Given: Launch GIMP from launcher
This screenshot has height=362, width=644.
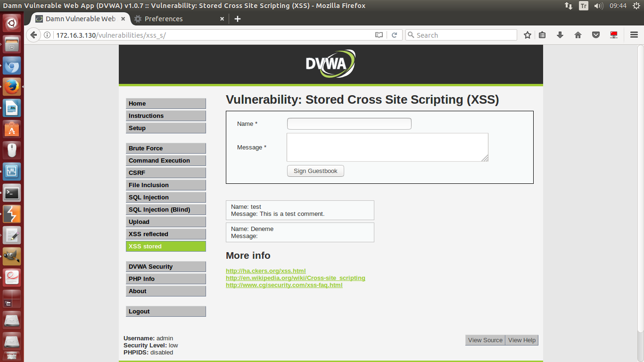Looking at the screenshot, I should click(12, 256).
